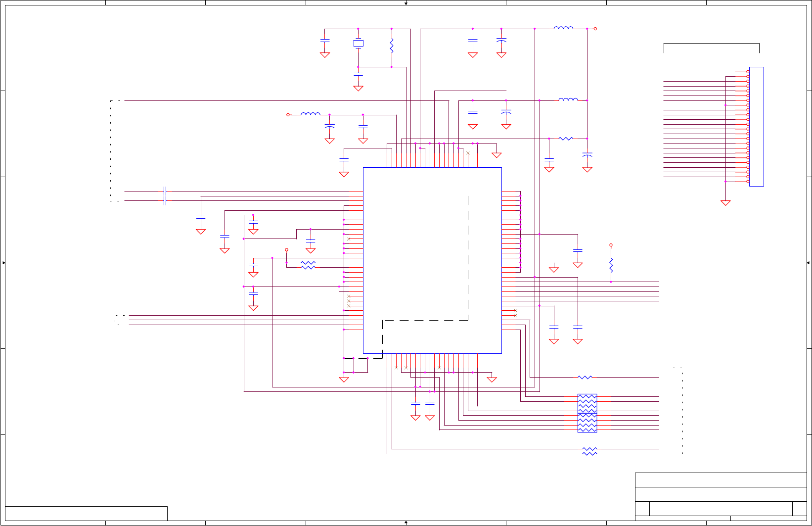The height and width of the screenshot is (526, 812).
Task: Select the vertical resistor beside the crystal
Action: [x=392, y=46]
